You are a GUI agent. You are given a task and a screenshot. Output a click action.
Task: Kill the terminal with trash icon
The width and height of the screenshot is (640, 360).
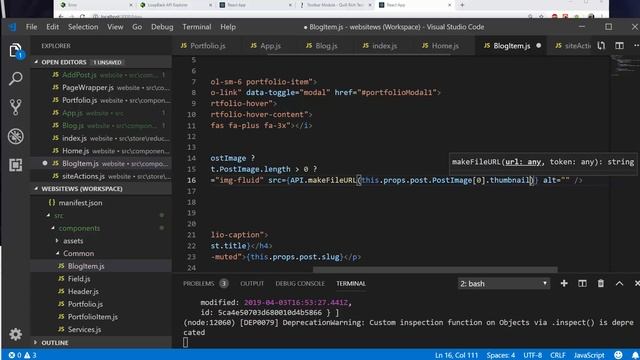(x=601, y=283)
